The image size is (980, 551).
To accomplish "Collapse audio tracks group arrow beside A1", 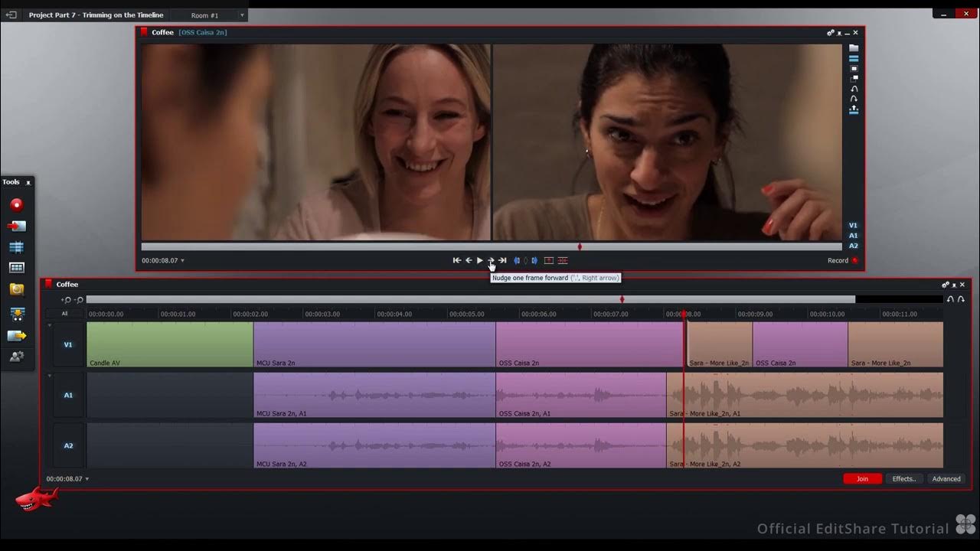I will (x=50, y=376).
